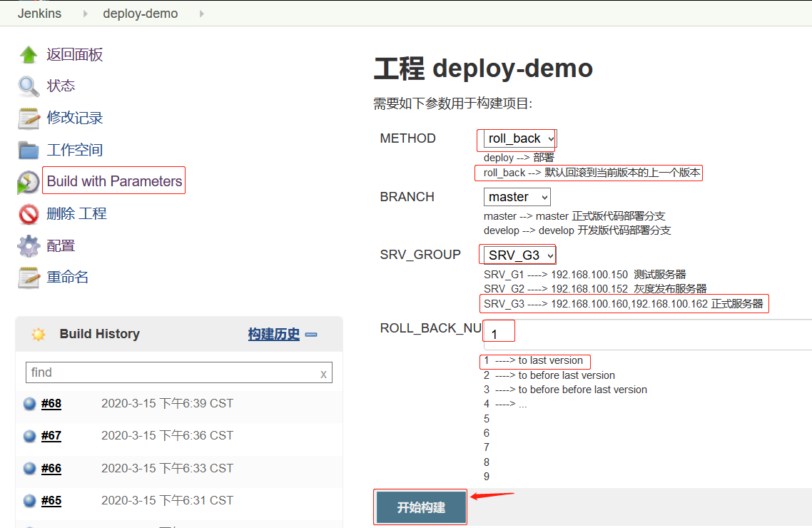Focus the ROLL_BACK_NUM input field
Viewport: 812px width, 528px height.
647,335
